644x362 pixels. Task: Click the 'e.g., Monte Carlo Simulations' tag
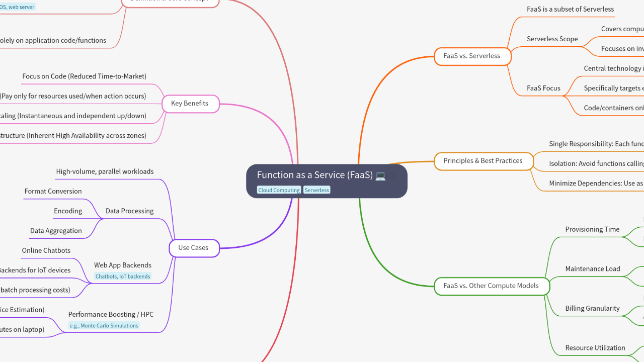coord(104,325)
